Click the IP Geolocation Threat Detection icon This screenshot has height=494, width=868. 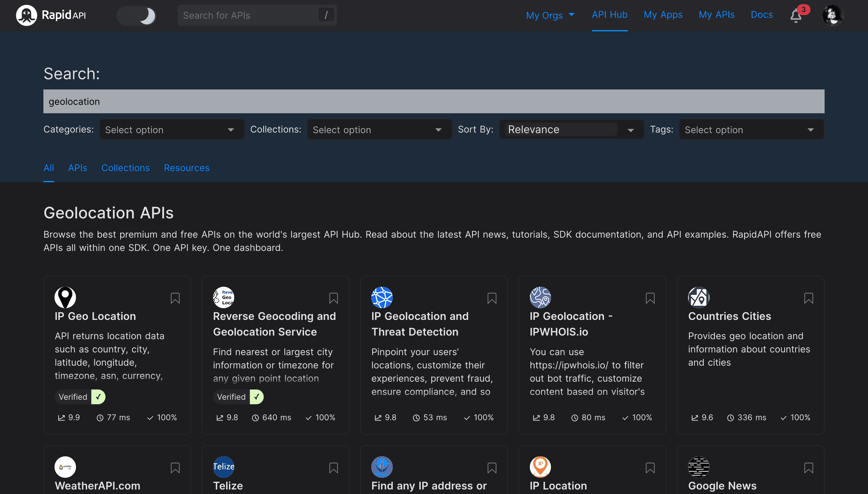[x=382, y=297]
